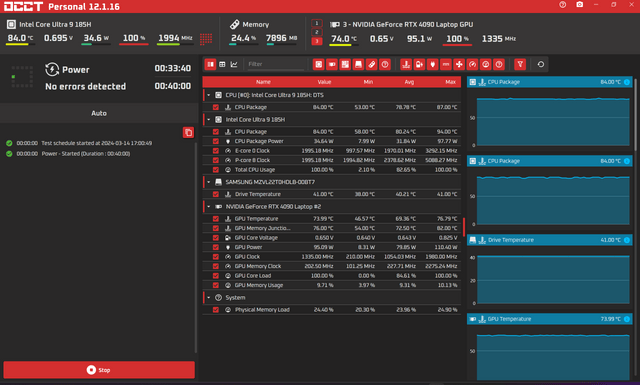Click info icon on first CPU Package graph
640x385 pixels.
click(x=627, y=82)
